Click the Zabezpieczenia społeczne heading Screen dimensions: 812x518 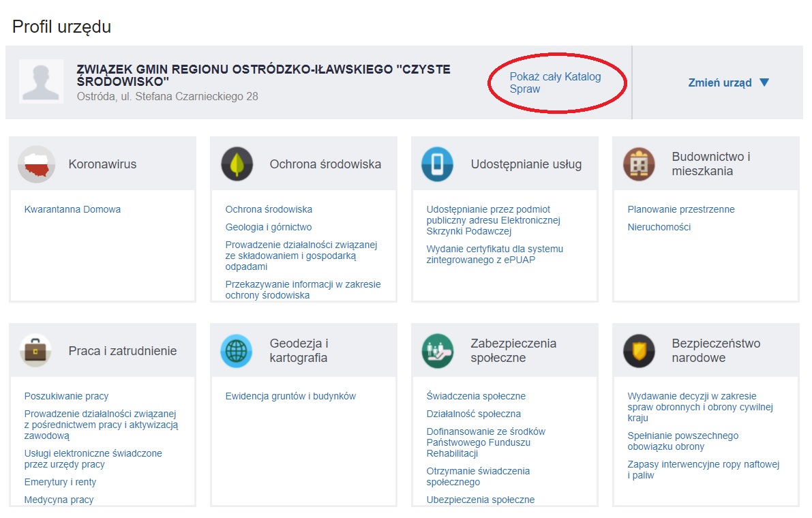point(513,351)
